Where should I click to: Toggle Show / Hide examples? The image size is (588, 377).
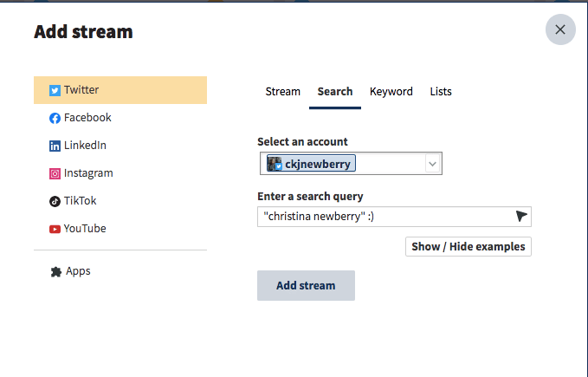point(468,246)
